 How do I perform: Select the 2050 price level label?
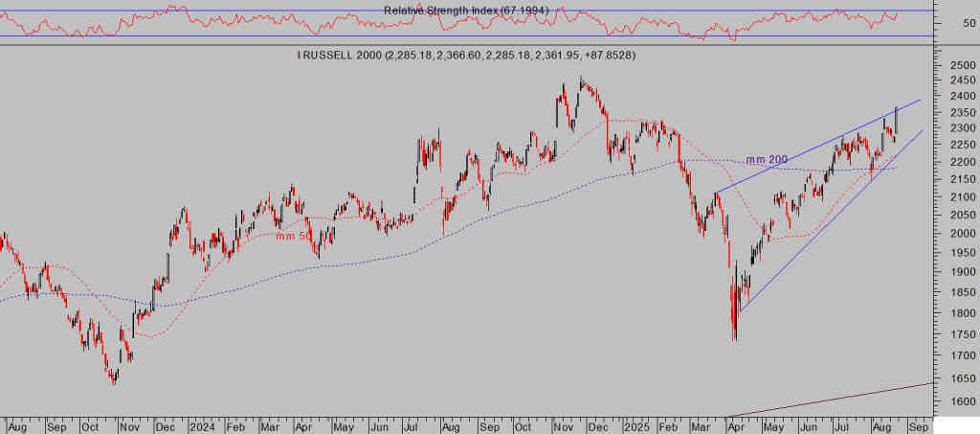[x=961, y=216]
